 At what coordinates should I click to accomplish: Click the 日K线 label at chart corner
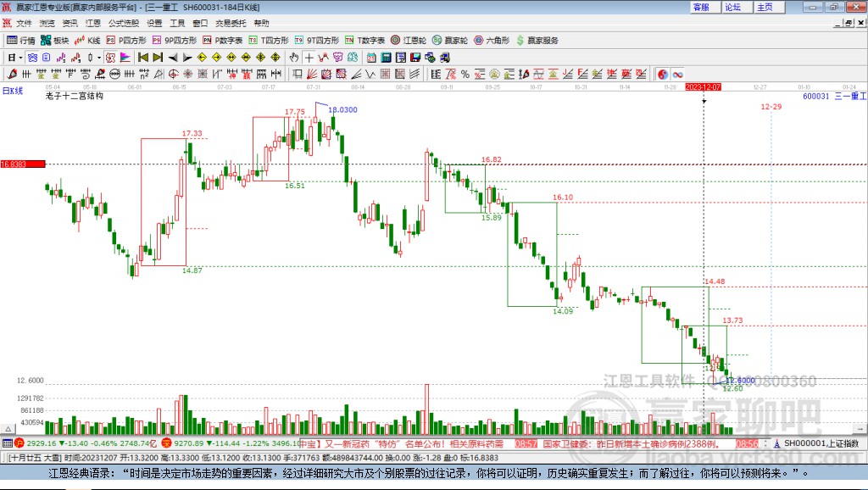tap(13, 91)
